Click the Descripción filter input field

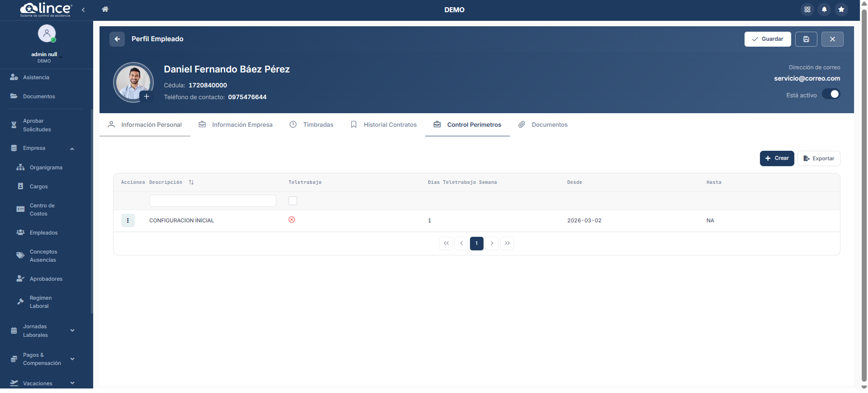coord(213,201)
